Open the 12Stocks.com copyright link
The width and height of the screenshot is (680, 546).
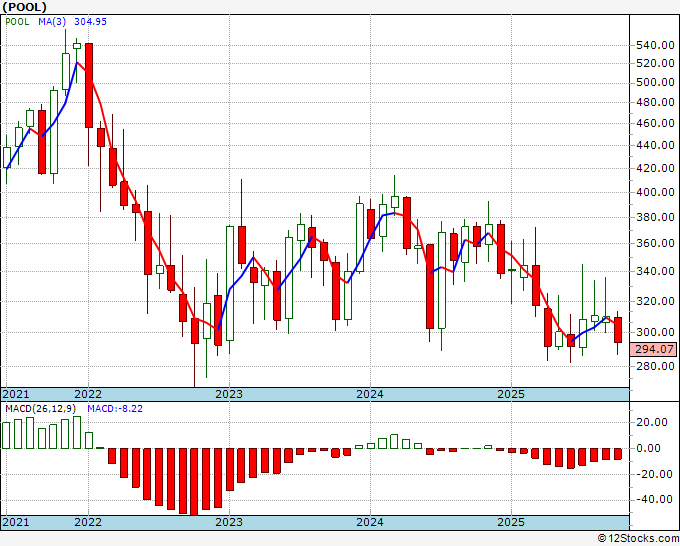coord(638,539)
